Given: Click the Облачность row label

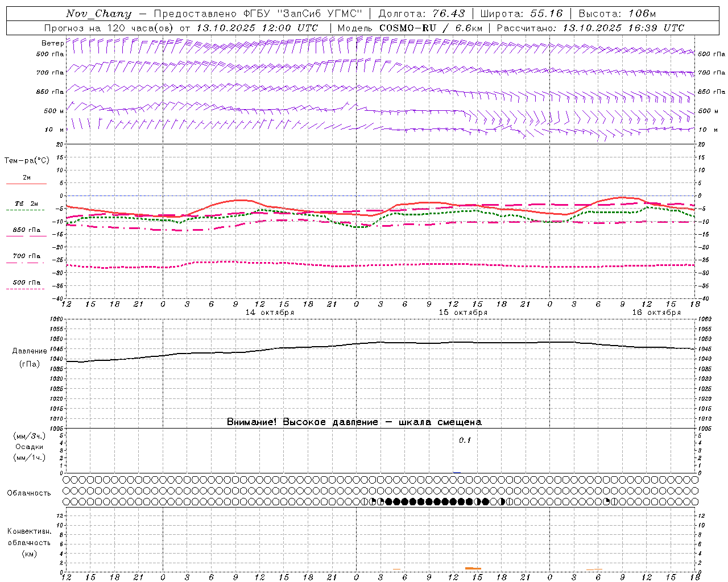Looking at the screenshot, I should 29,493.
